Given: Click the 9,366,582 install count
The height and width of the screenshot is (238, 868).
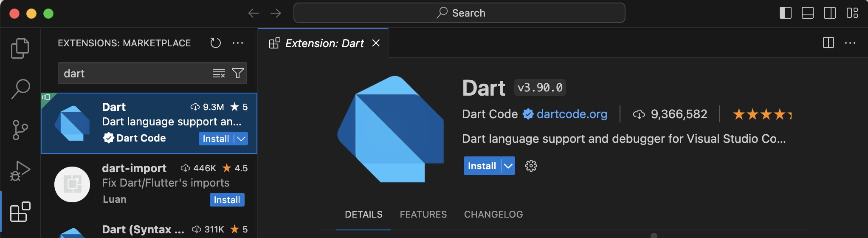Looking at the screenshot, I should pyautogui.click(x=679, y=114).
